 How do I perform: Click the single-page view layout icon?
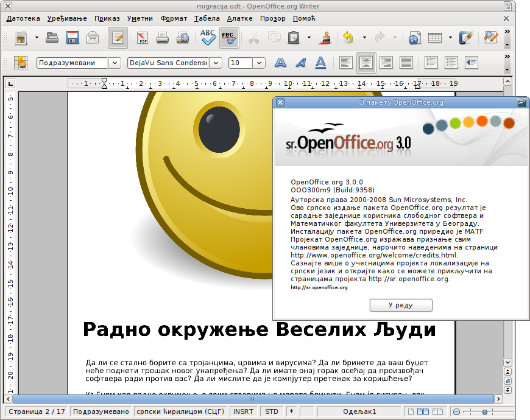411,411
